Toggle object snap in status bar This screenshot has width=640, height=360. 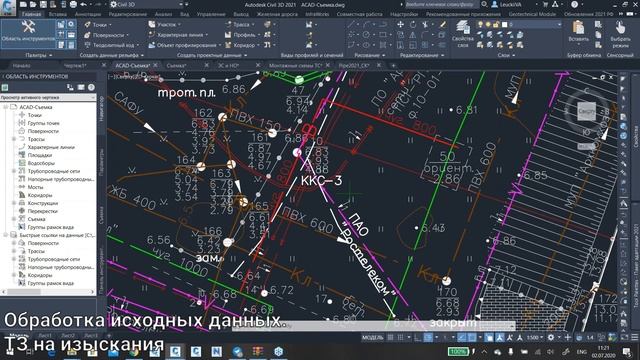click(471, 338)
